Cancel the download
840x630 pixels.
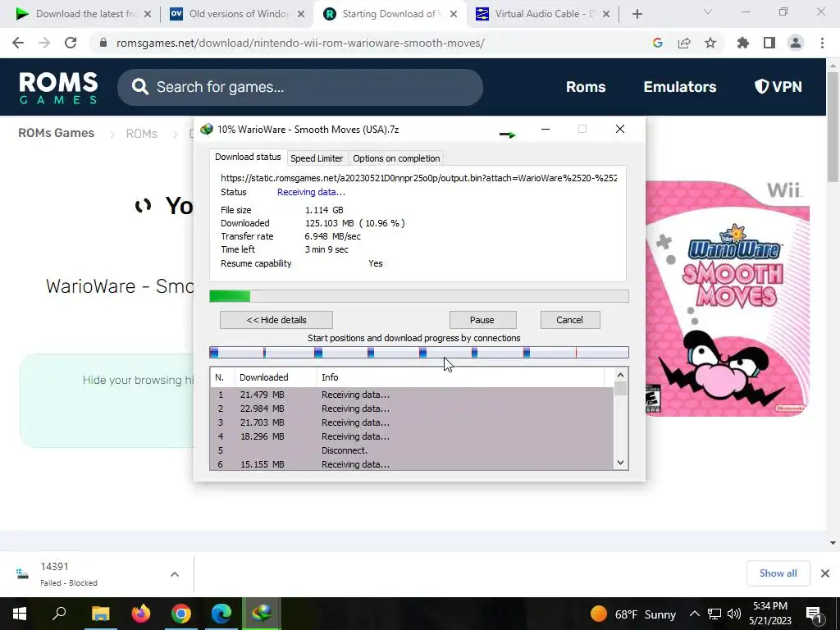tap(569, 320)
